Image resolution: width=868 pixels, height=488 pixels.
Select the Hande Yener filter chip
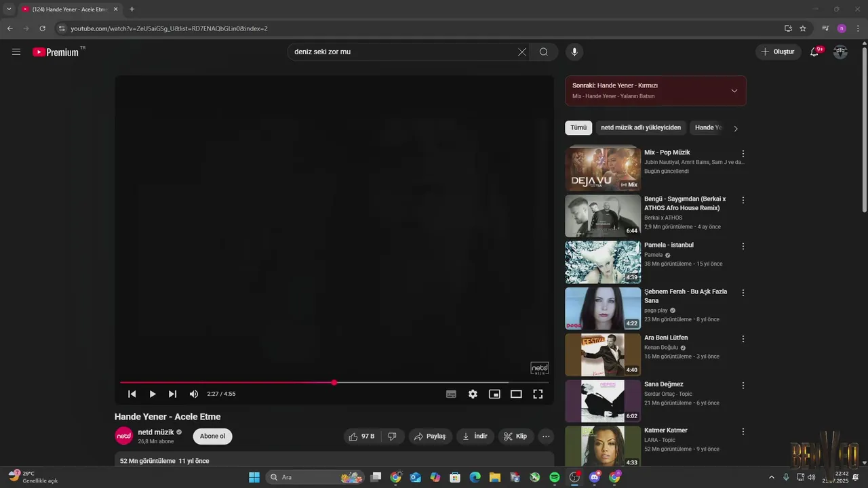pyautogui.click(x=708, y=127)
